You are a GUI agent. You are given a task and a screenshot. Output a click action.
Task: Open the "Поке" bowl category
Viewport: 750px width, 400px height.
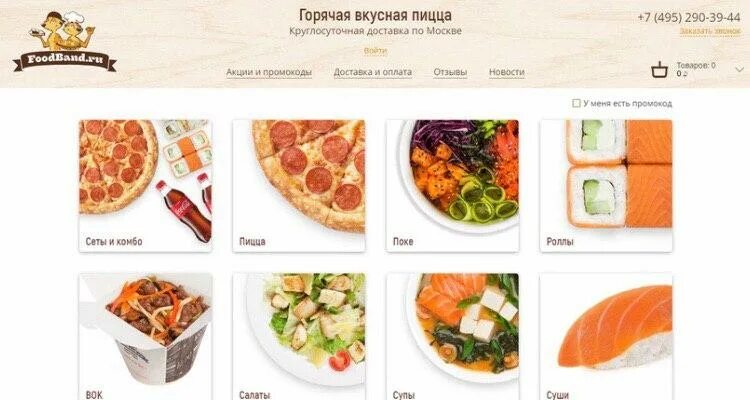coord(452,186)
